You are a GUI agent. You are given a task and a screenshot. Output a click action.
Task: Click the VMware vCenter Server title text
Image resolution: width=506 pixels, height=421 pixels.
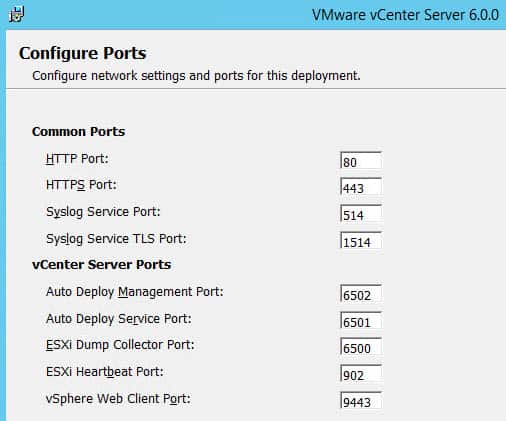(405, 15)
